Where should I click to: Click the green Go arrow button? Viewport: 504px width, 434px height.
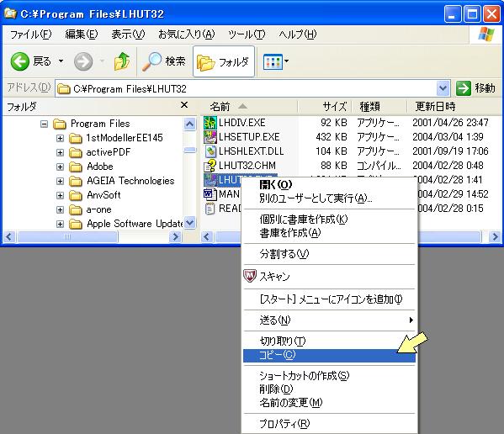pyautogui.click(x=464, y=88)
